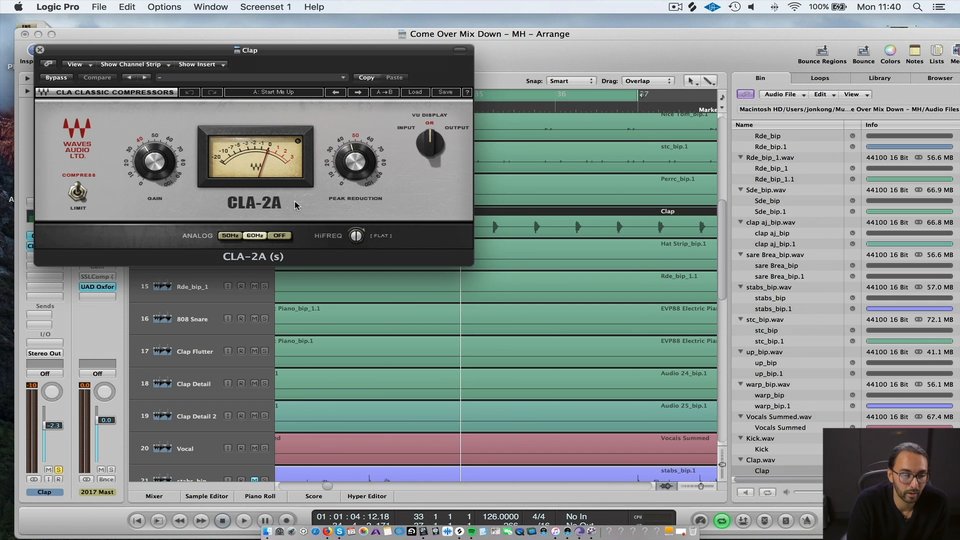Toggle the plugin Bypass button
The height and width of the screenshot is (540, 960).
(x=56, y=78)
